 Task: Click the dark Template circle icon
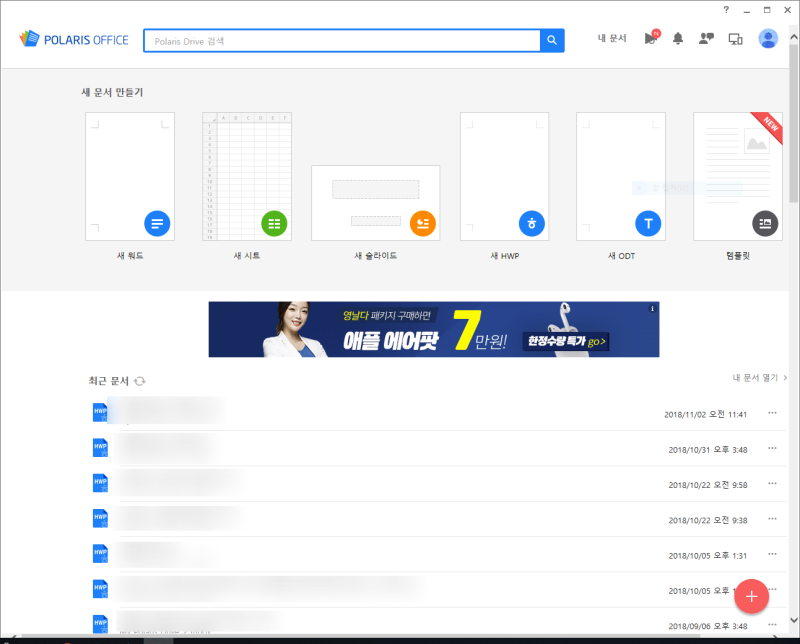[x=765, y=224]
